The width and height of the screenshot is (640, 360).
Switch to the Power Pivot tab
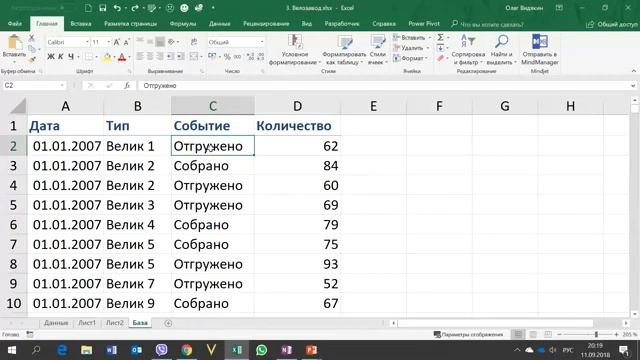(x=424, y=24)
